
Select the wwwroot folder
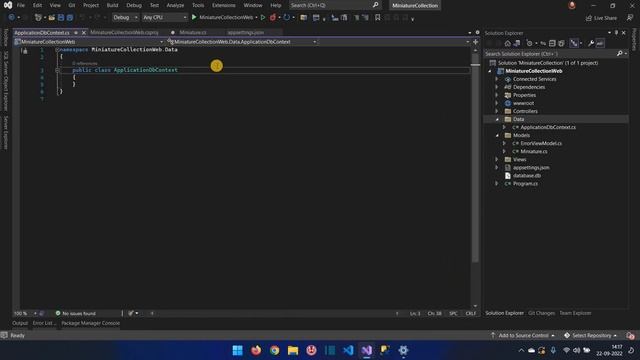523,103
